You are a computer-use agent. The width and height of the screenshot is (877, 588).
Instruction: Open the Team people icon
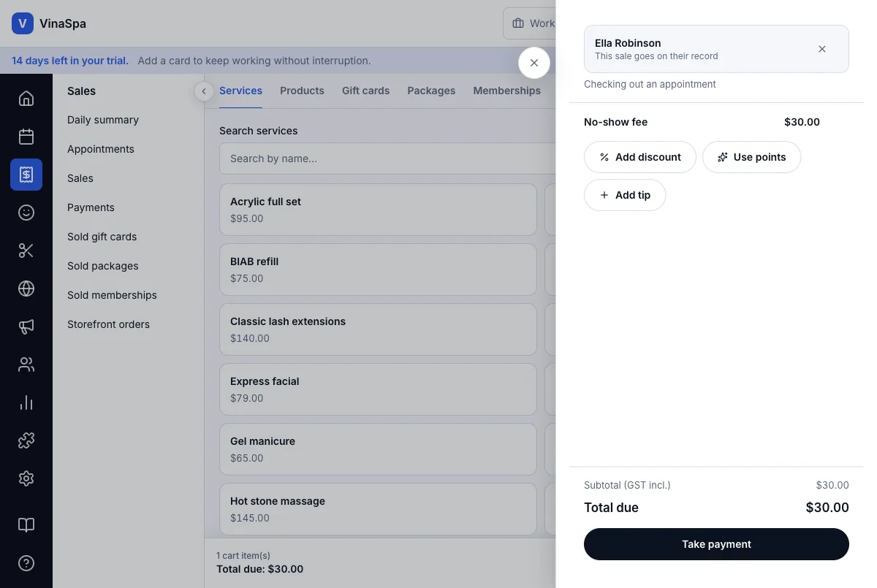(x=26, y=364)
